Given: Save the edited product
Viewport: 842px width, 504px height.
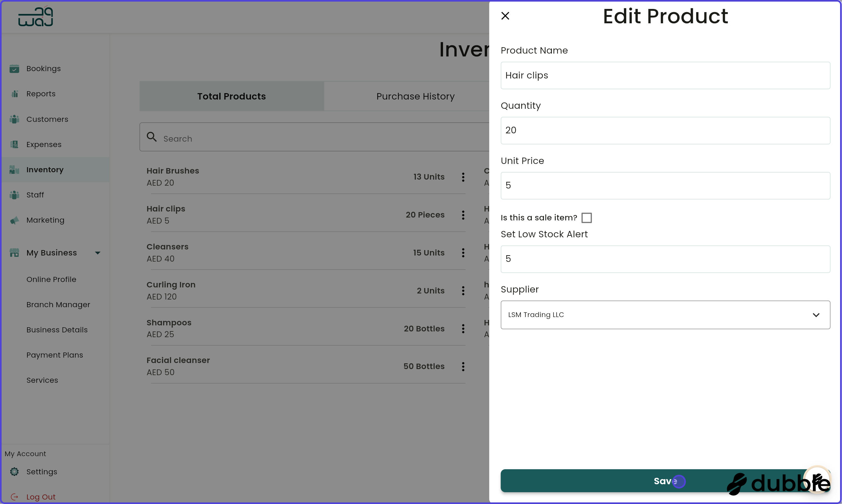Looking at the screenshot, I should pyautogui.click(x=665, y=481).
